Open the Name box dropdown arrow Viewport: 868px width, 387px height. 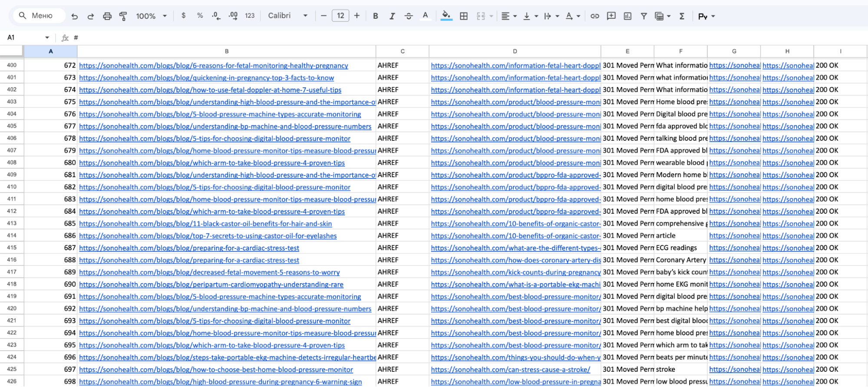tap(47, 37)
